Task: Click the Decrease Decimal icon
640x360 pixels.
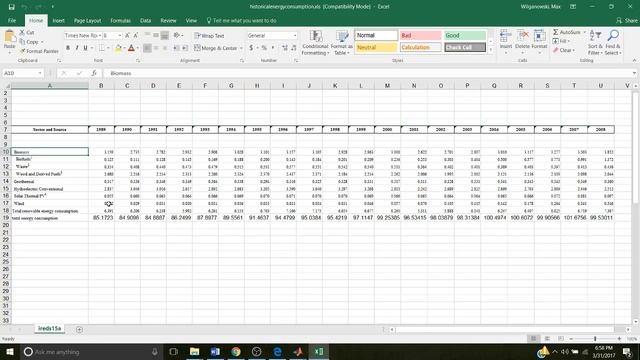Action: (x=293, y=48)
